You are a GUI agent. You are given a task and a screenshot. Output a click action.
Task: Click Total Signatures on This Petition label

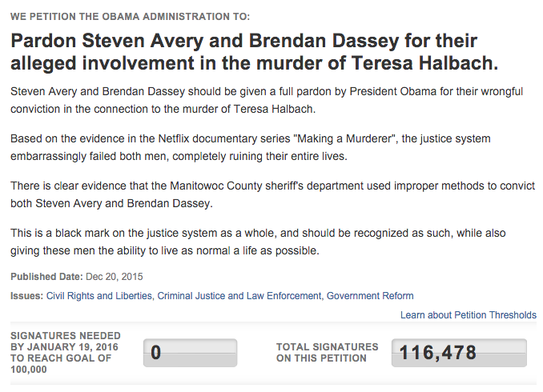[x=328, y=353]
